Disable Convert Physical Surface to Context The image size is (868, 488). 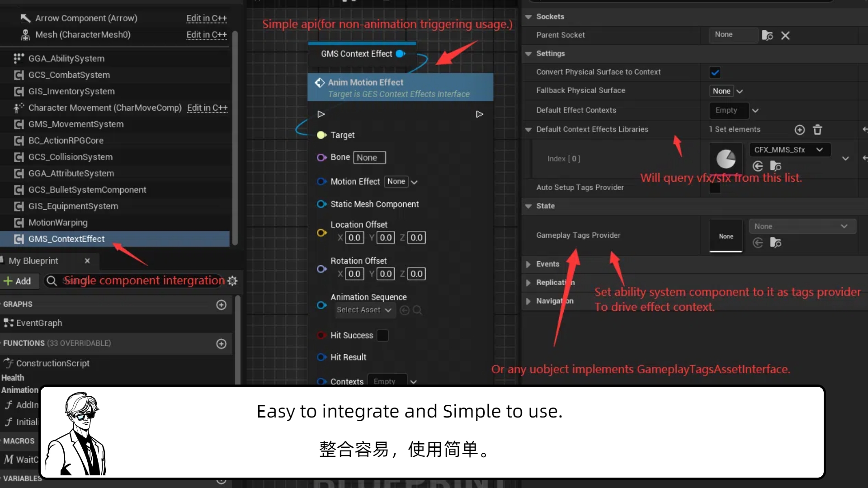point(715,72)
